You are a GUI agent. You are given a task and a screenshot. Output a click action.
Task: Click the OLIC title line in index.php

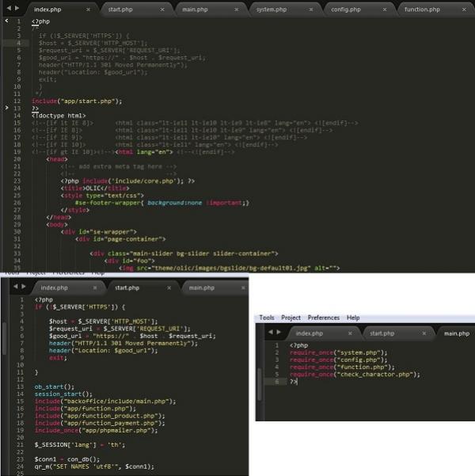95,188
